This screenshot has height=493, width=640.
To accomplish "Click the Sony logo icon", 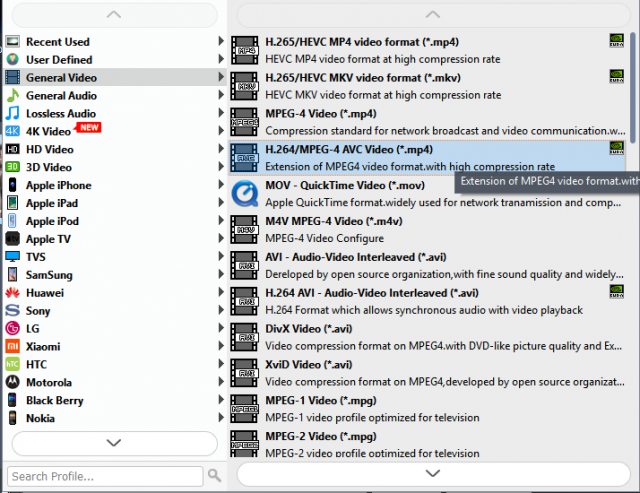I will pyautogui.click(x=13, y=311).
